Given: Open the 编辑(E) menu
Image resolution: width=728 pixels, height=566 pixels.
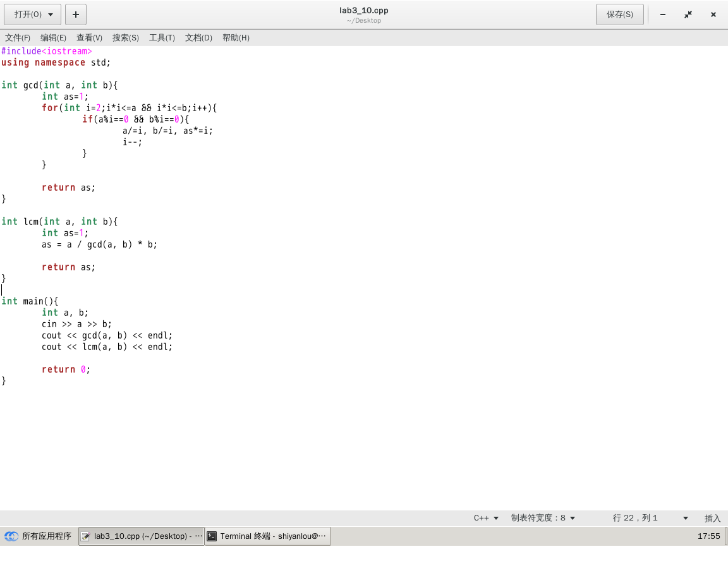Looking at the screenshot, I should [x=53, y=37].
